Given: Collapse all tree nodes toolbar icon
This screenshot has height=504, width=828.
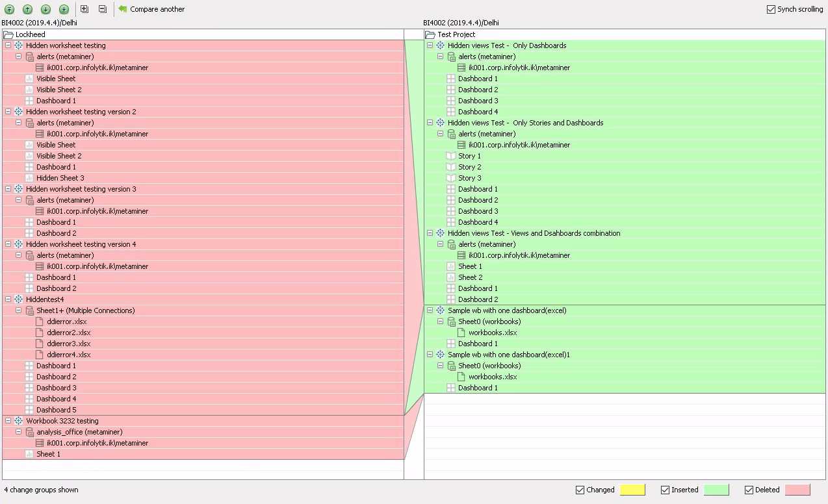Looking at the screenshot, I should (103, 9).
